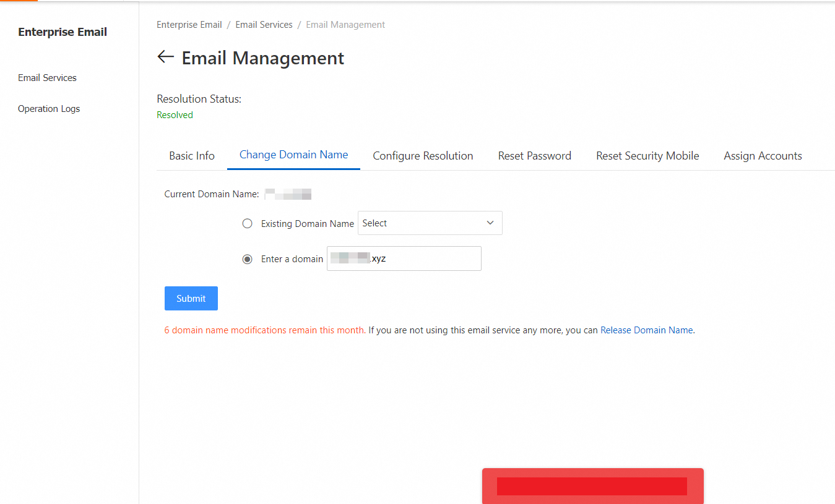This screenshot has height=504, width=835.
Task: Click the Email Management breadcrumb text
Action: (345, 25)
